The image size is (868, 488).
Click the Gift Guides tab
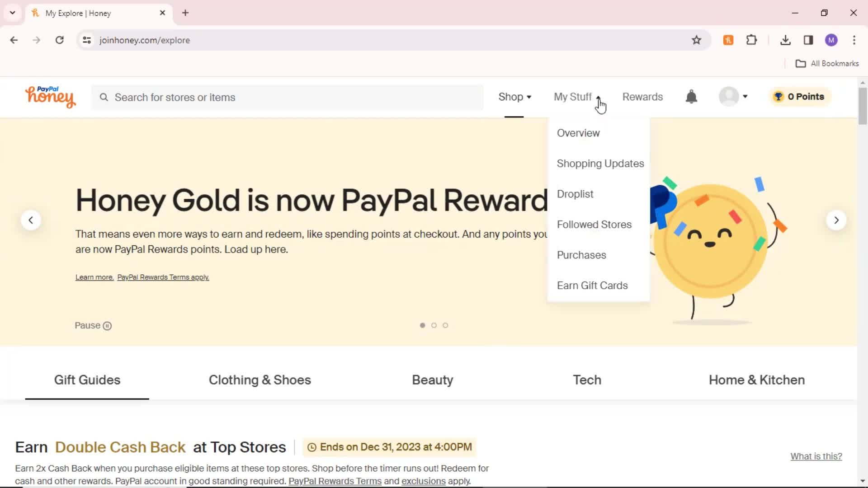coord(86,380)
